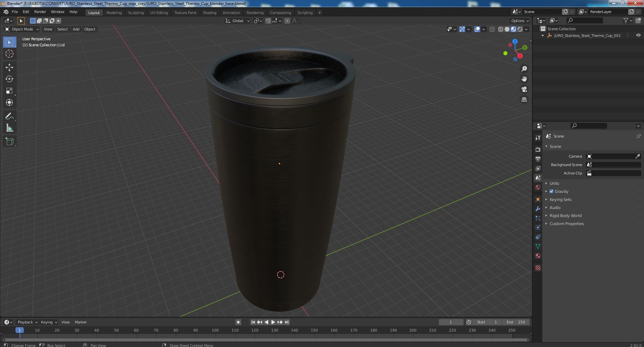Screen dimensions: 644x347
Task: Open Particle properties tab
Action: pos(538,218)
